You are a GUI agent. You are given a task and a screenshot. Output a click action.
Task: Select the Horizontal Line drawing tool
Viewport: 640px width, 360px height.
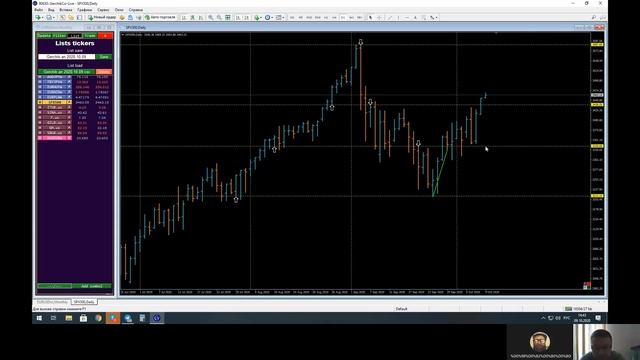tap(407, 18)
